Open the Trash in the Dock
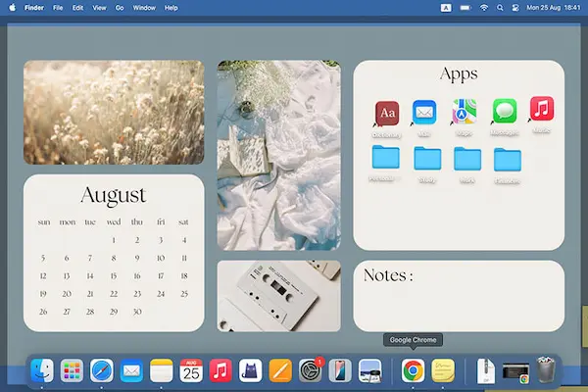 (546, 369)
